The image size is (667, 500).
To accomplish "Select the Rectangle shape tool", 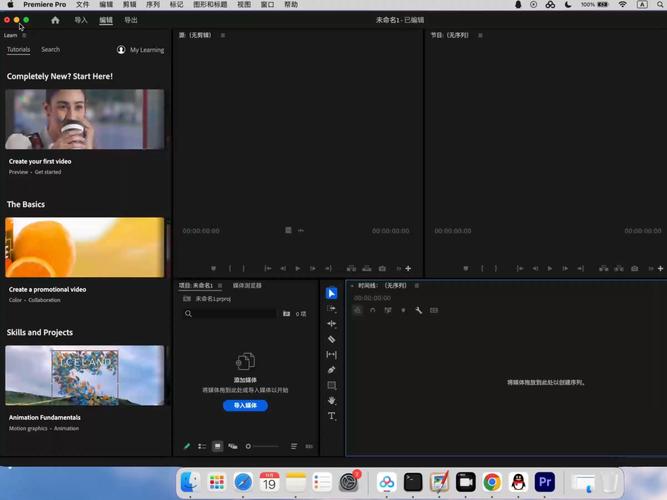I will point(332,385).
